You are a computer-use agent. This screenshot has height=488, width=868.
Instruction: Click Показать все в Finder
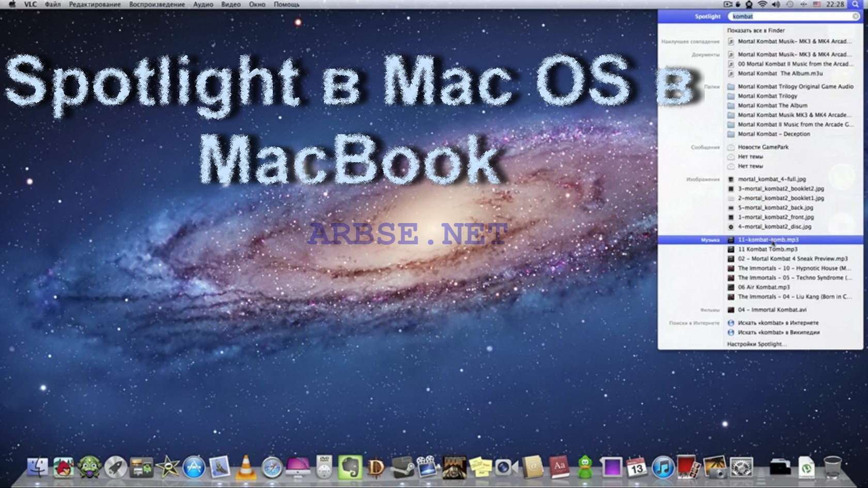tap(755, 30)
